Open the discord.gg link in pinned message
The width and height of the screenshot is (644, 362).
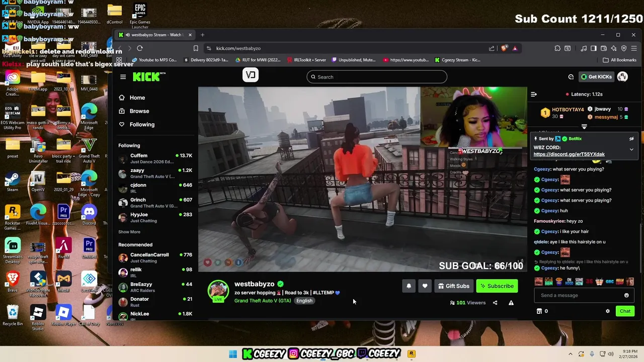click(569, 154)
